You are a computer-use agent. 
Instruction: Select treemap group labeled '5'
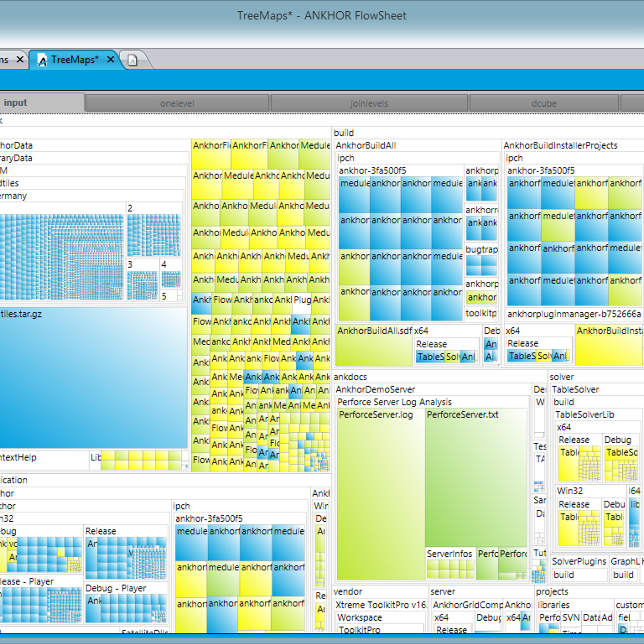164,296
